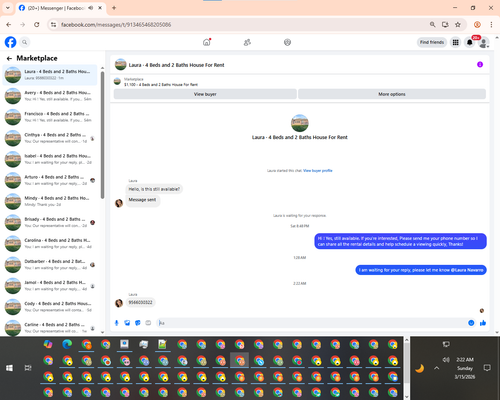Choose a sticker from the composer
500x400 pixels.
(138, 323)
